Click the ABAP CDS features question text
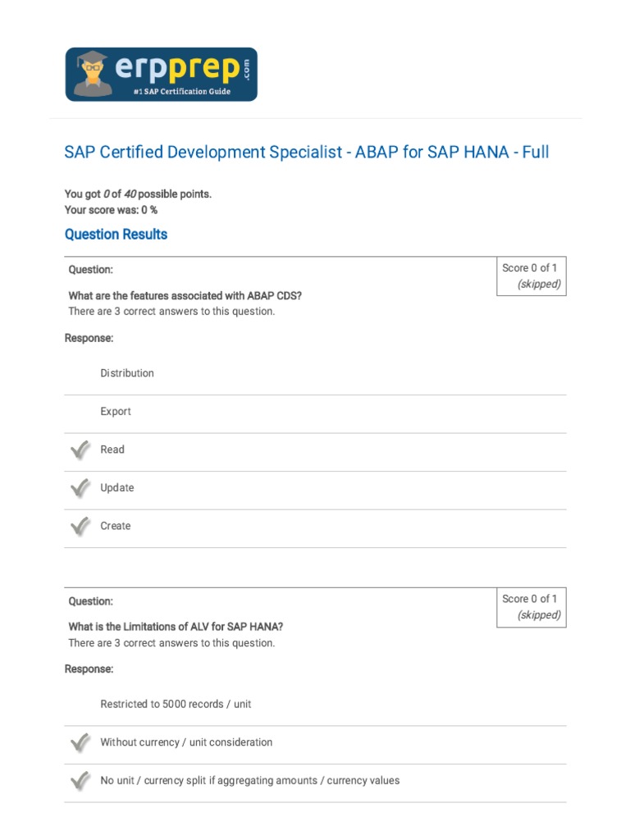 coord(190,296)
